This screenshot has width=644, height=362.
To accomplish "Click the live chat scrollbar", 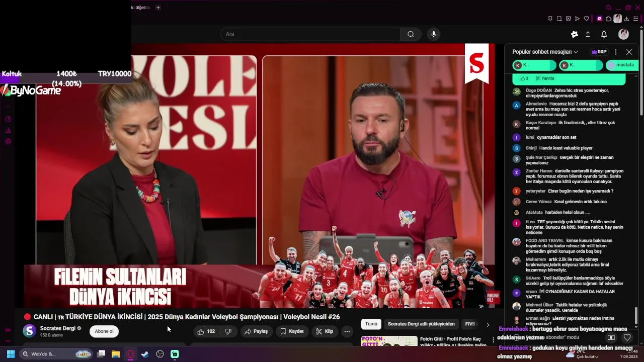I will click(x=636, y=316).
